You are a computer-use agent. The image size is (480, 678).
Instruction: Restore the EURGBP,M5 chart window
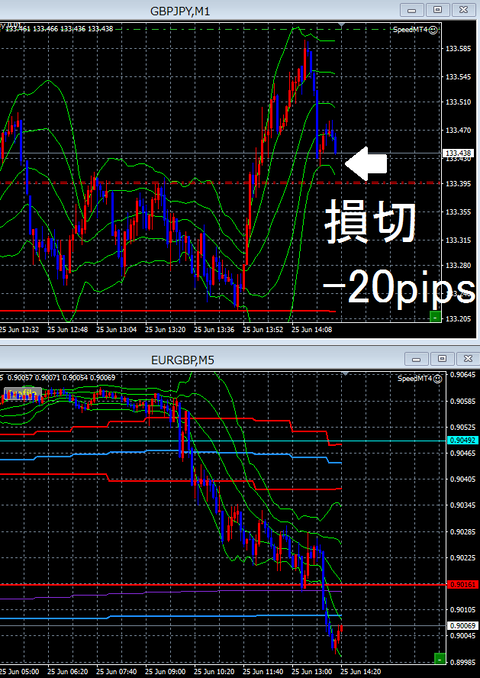[x=442, y=359]
